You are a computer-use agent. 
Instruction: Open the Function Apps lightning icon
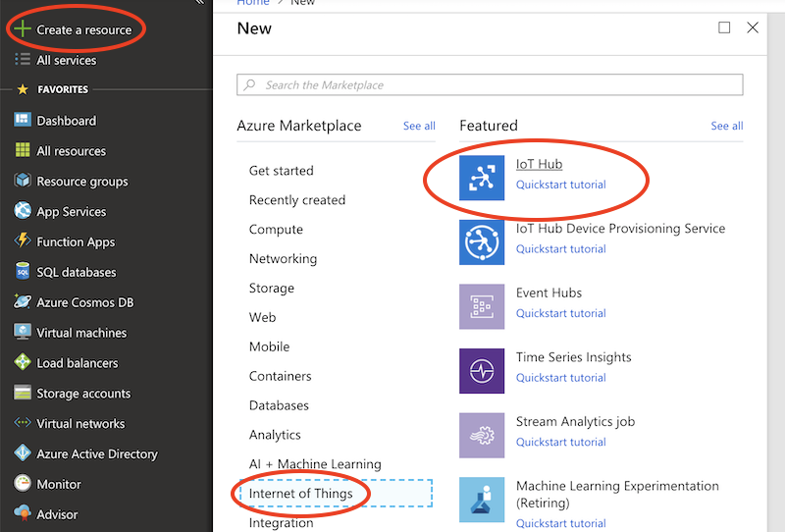pyautogui.click(x=23, y=240)
